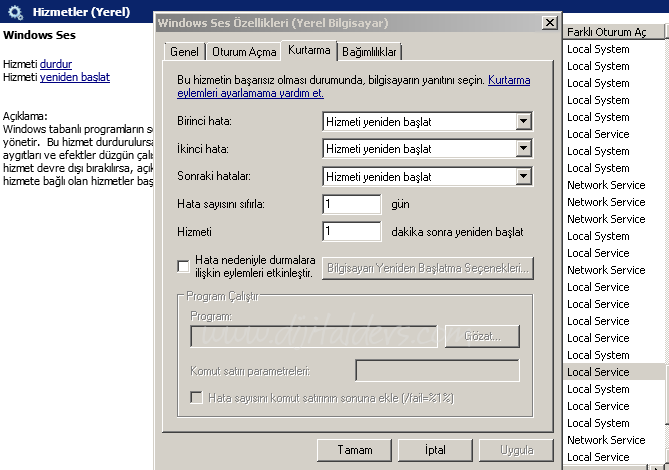This screenshot has width=669, height=470.
Task: Click the 'Hata sayısını sıfırla' input field
Action: click(352, 204)
